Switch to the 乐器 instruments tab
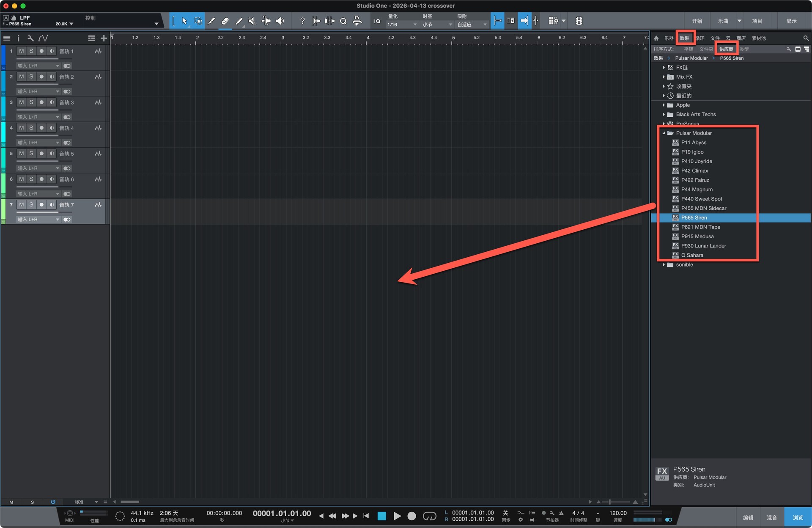Viewport: 812px width, 528px height. click(x=668, y=38)
